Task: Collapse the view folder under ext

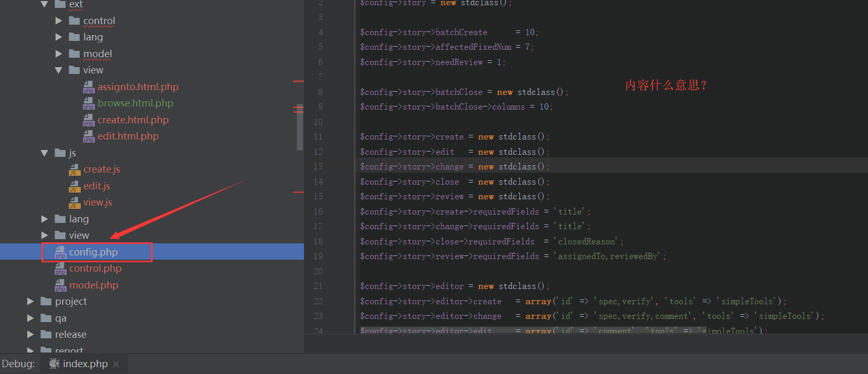Action: tap(59, 70)
